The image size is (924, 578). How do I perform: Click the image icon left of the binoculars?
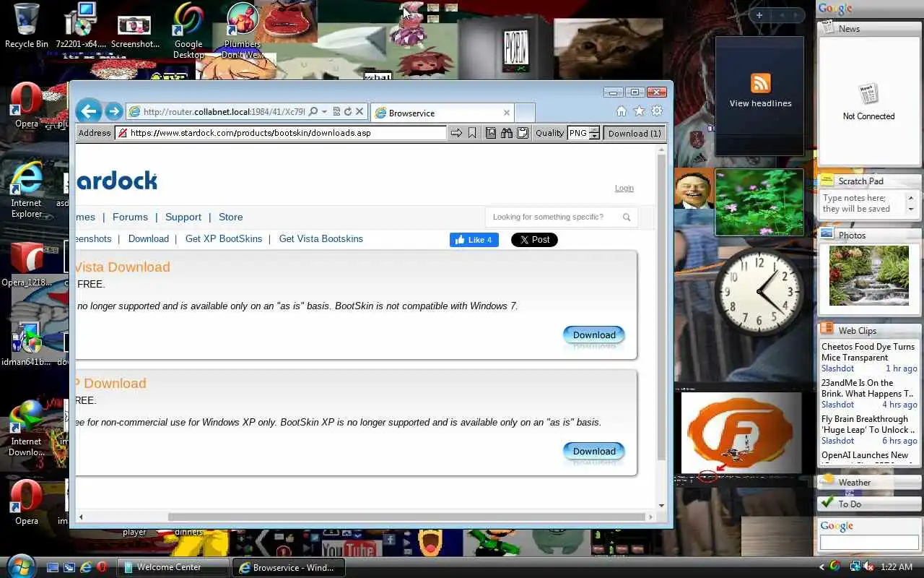coord(491,133)
